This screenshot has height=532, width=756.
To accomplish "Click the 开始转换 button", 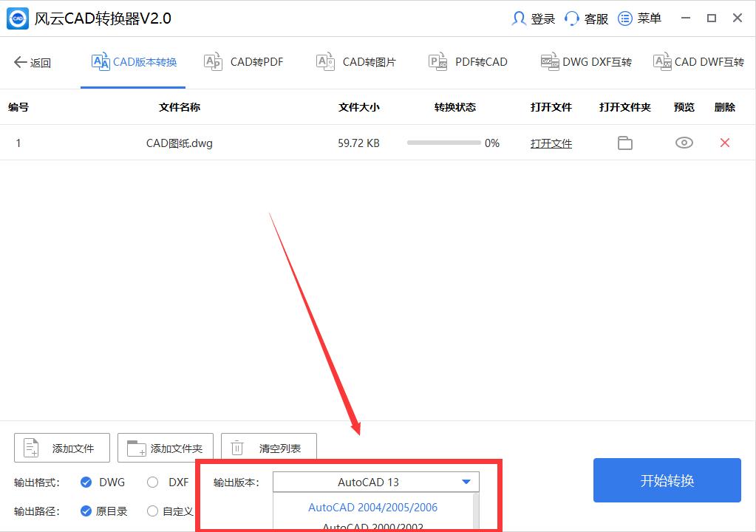I will coord(666,480).
